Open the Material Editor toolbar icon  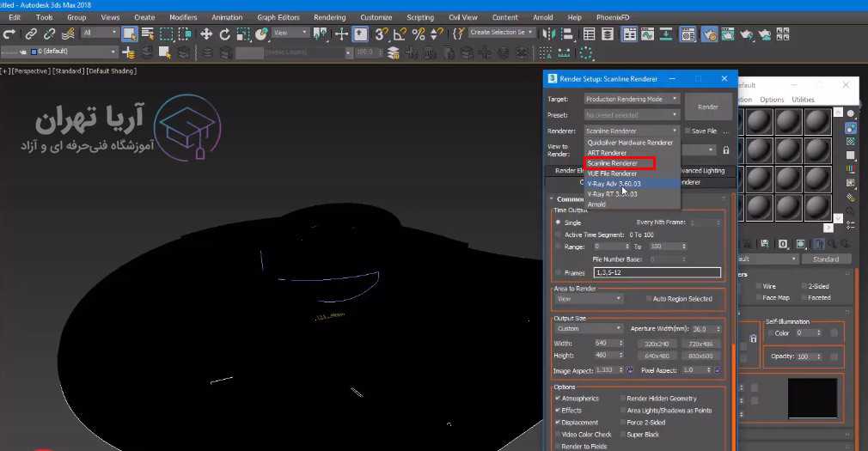point(688,34)
